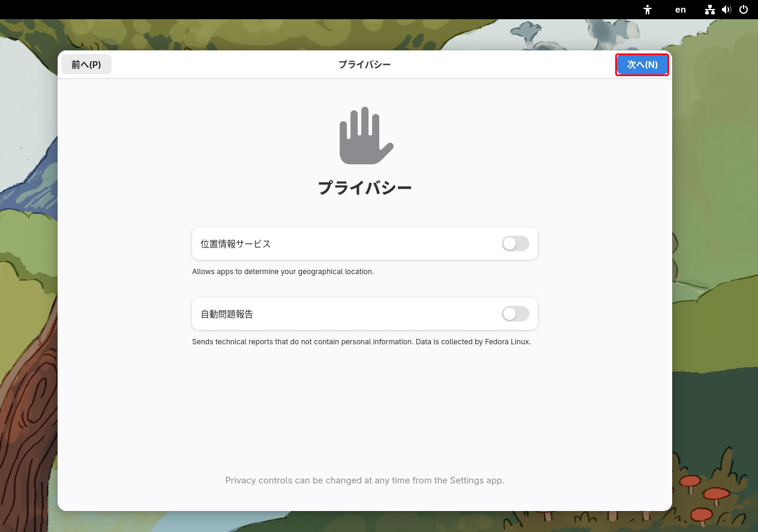Click the 'Allows apps to determine your geographical location' text
Screen dimensions: 758x532
pos(283,272)
